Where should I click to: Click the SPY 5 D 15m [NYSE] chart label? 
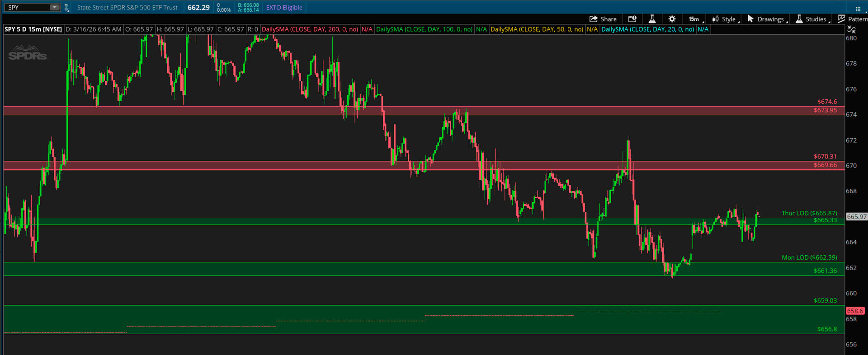(33, 29)
